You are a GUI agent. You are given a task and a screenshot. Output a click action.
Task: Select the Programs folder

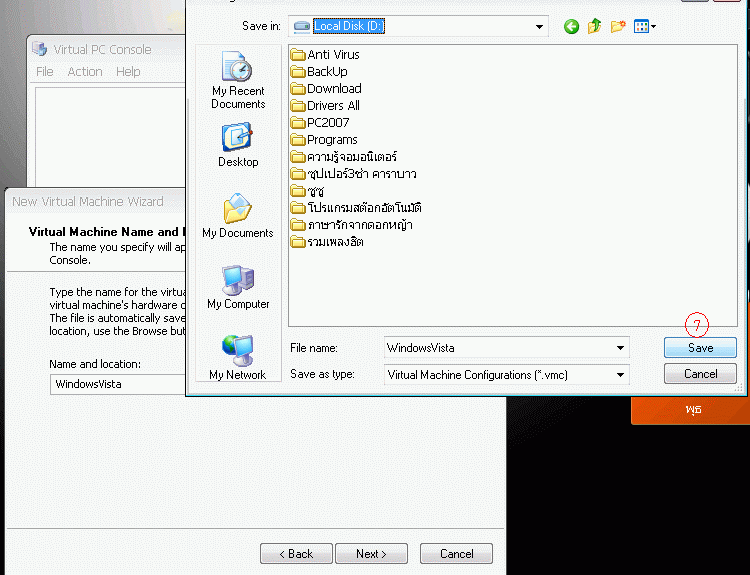(324, 140)
